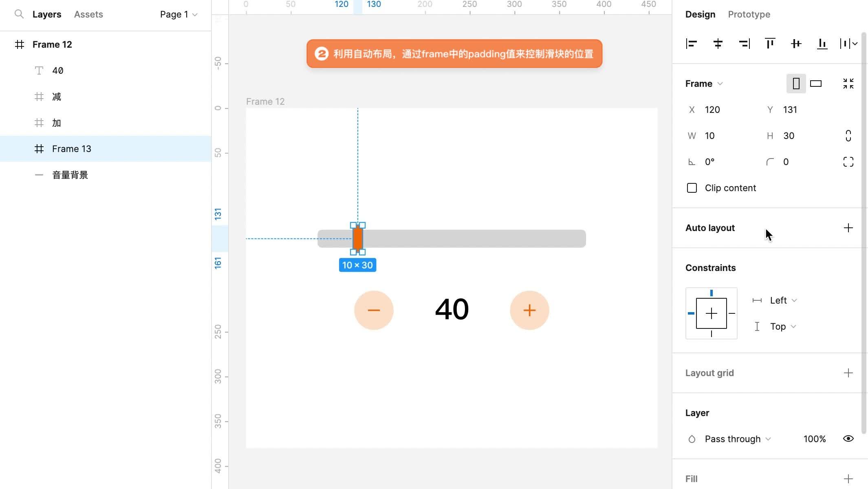Click the orange slider thumb

[x=358, y=239]
